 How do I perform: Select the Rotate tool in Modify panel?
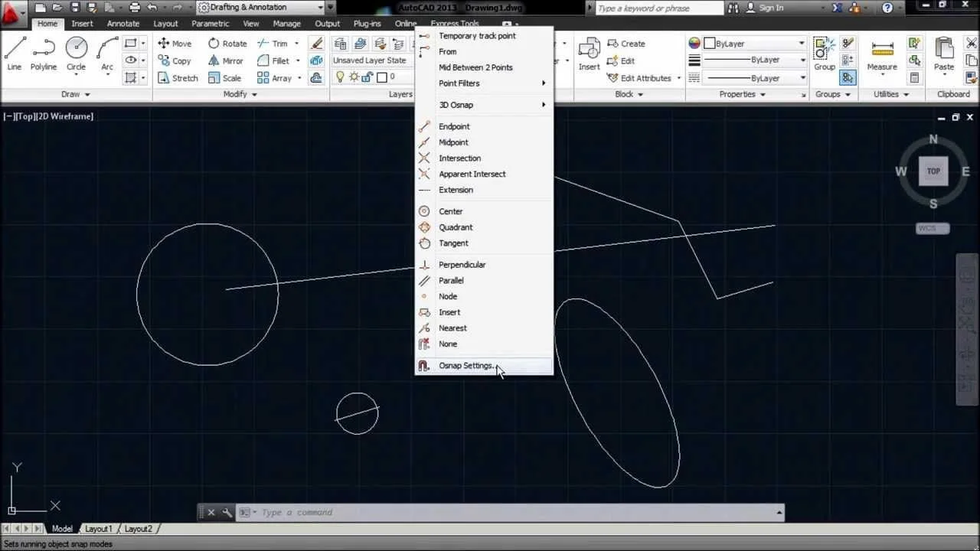click(x=227, y=43)
